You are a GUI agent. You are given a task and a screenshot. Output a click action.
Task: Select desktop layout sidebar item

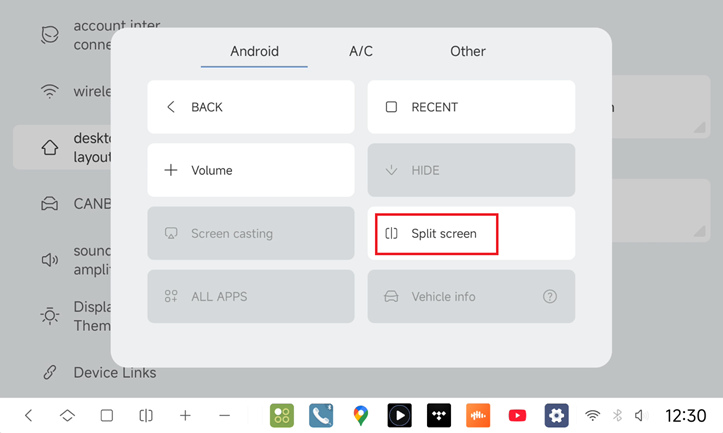click(x=62, y=147)
